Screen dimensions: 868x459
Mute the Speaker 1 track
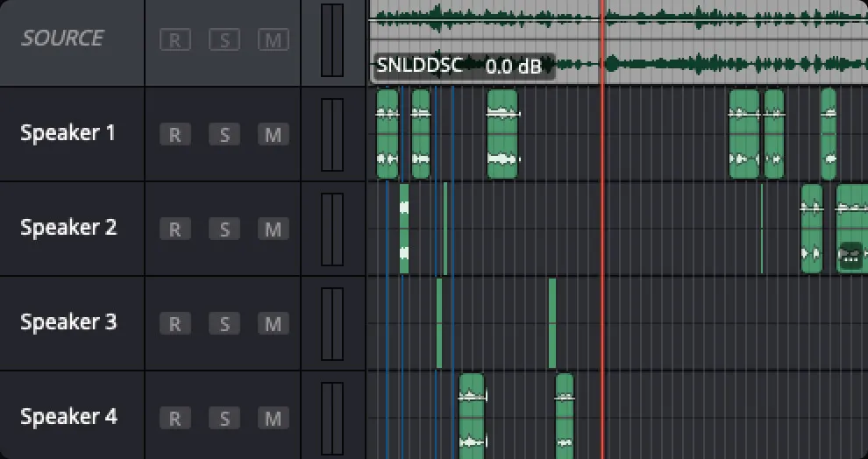tap(274, 135)
